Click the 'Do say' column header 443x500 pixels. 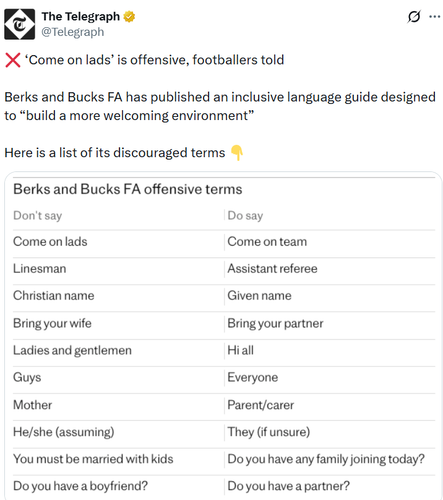point(245,216)
